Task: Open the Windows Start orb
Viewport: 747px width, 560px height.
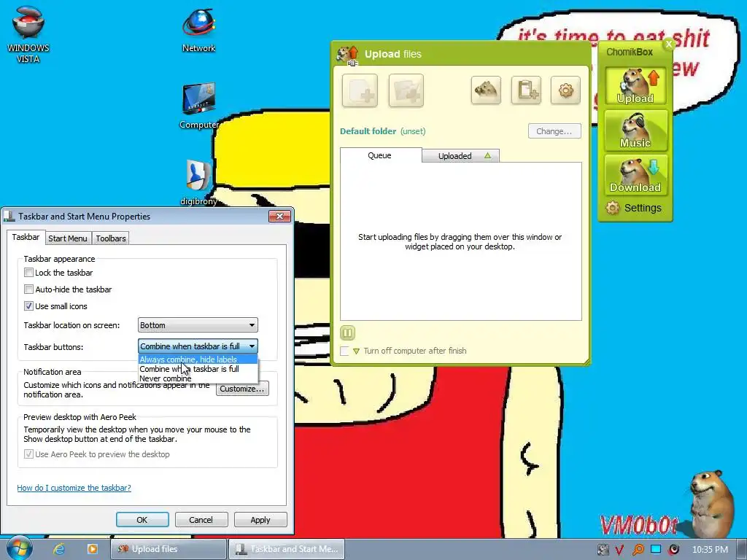Action: 19,548
